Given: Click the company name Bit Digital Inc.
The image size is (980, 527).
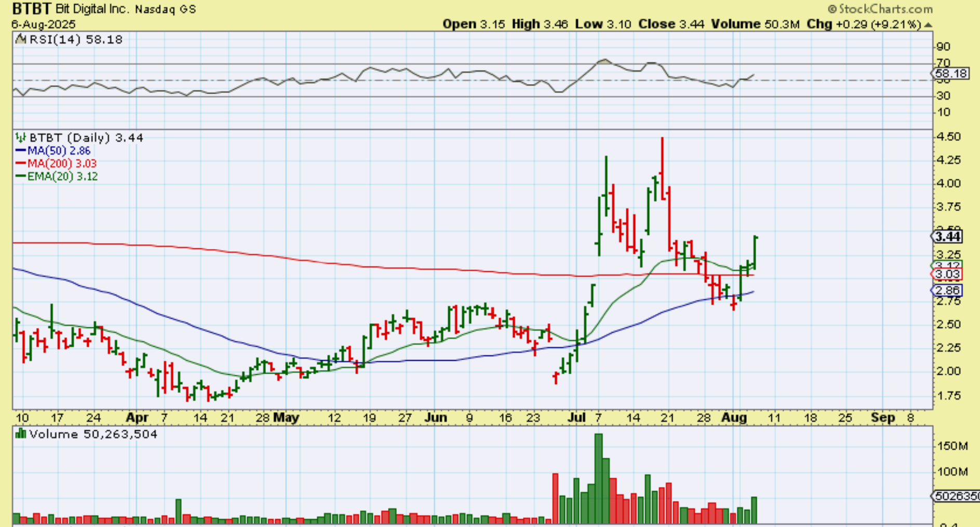Looking at the screenshot, I should pos(92,9).
